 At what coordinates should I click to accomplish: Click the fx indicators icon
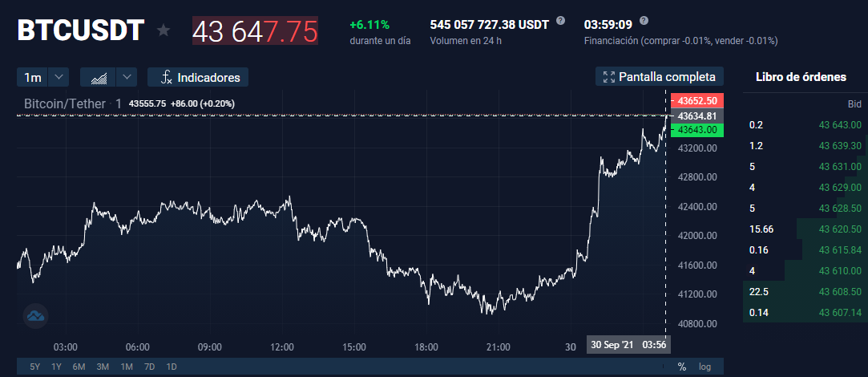(x=166, y=77)
